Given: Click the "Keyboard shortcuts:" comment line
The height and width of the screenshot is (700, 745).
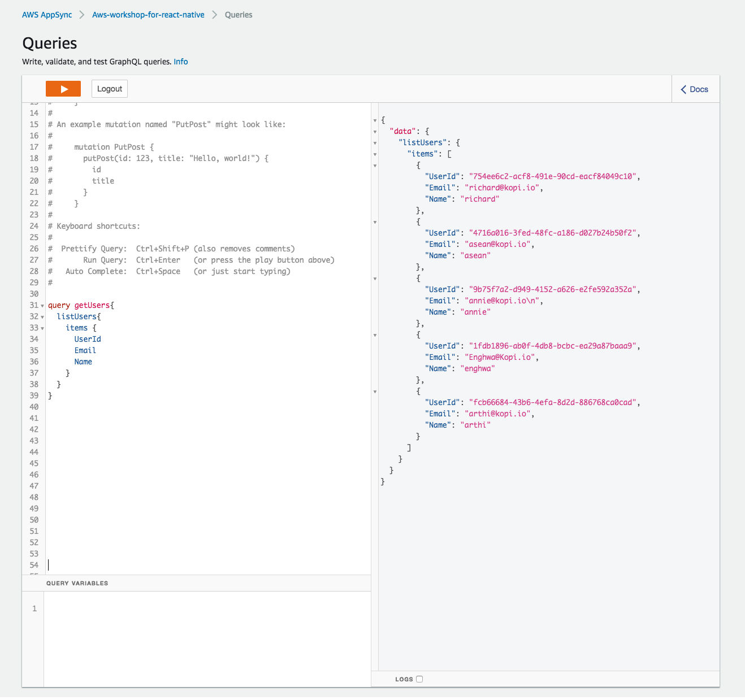Looking at the screenshot, I should [x=94, y=226].
